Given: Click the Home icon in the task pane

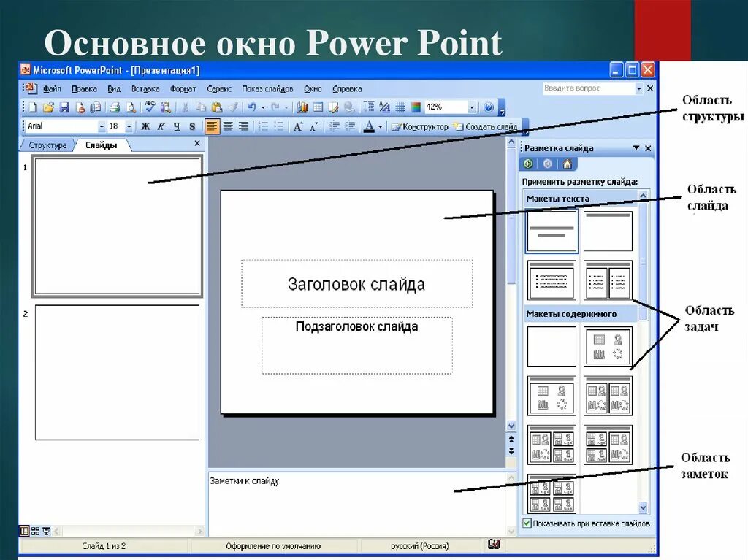Looking at the screenshot, I should pos(567,164).
